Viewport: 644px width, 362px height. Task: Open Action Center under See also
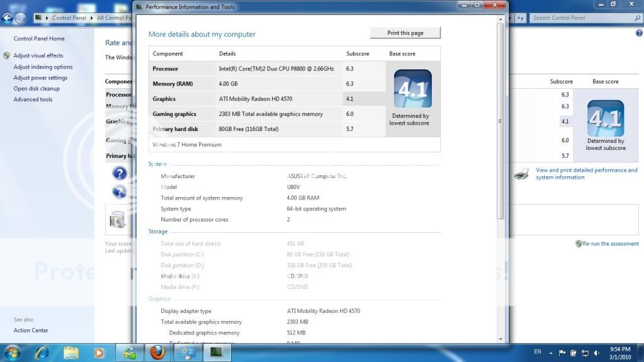31,330
